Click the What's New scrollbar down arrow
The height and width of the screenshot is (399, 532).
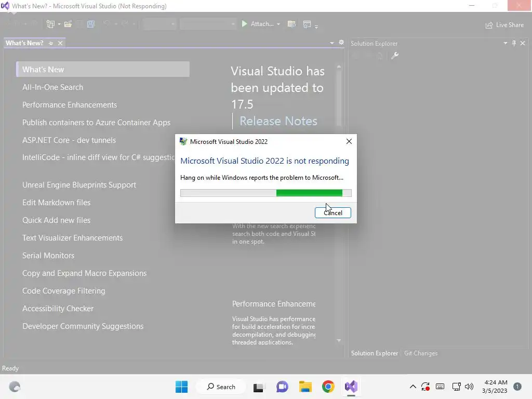[339, 340]
